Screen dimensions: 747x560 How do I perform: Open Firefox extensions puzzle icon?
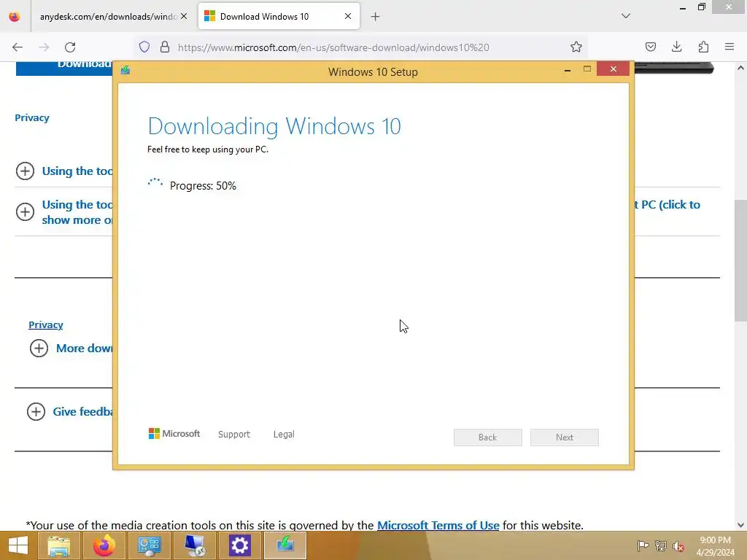point(703,47)
